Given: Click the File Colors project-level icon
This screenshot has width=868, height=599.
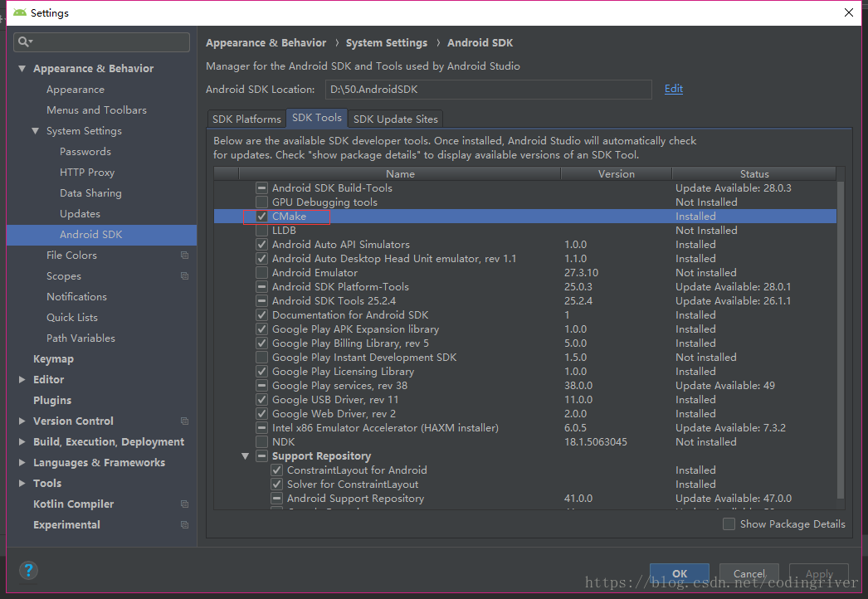Looking at the screenshot, I should [x=184, y=256].
